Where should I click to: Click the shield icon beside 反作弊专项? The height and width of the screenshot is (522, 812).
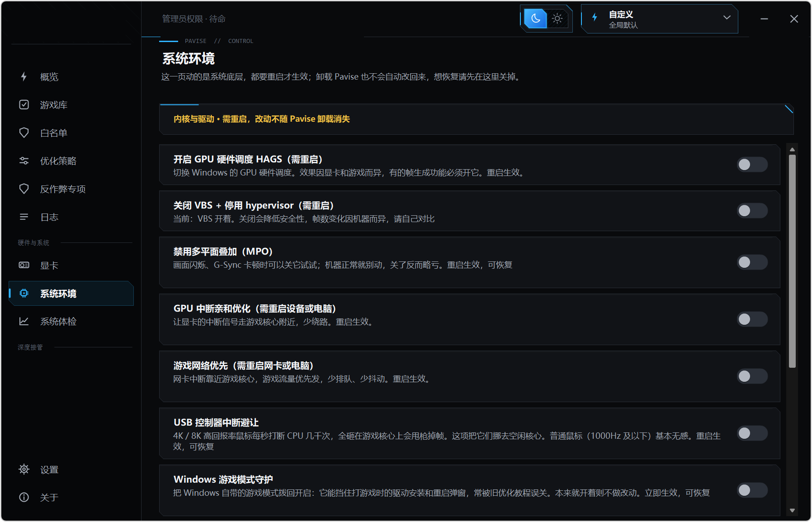[24, 189]
